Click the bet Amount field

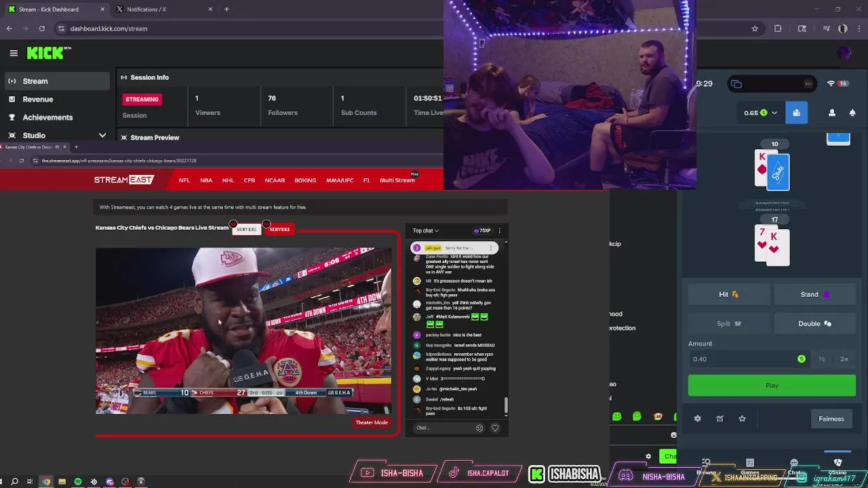[748, 359]
